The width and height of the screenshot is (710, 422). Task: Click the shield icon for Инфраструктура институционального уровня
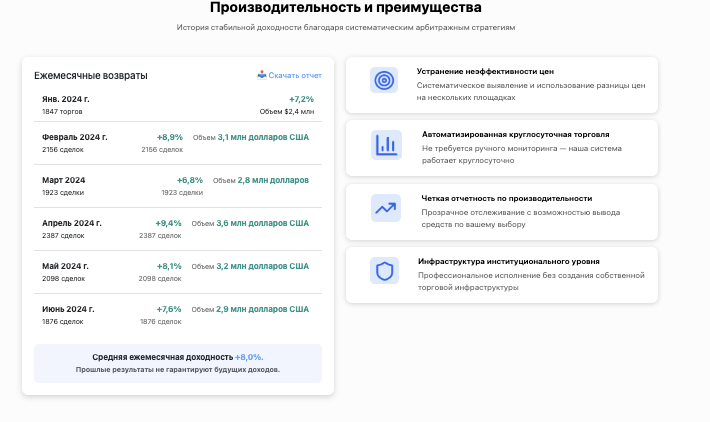click(x=384, y=271)
